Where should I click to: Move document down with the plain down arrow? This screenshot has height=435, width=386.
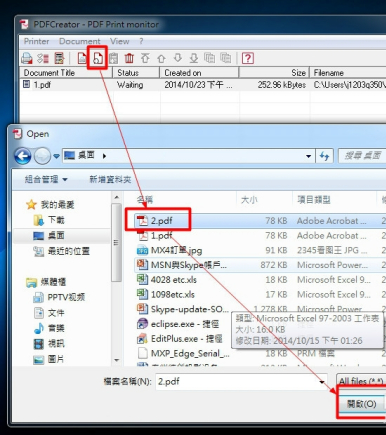(x=178, y=58)
